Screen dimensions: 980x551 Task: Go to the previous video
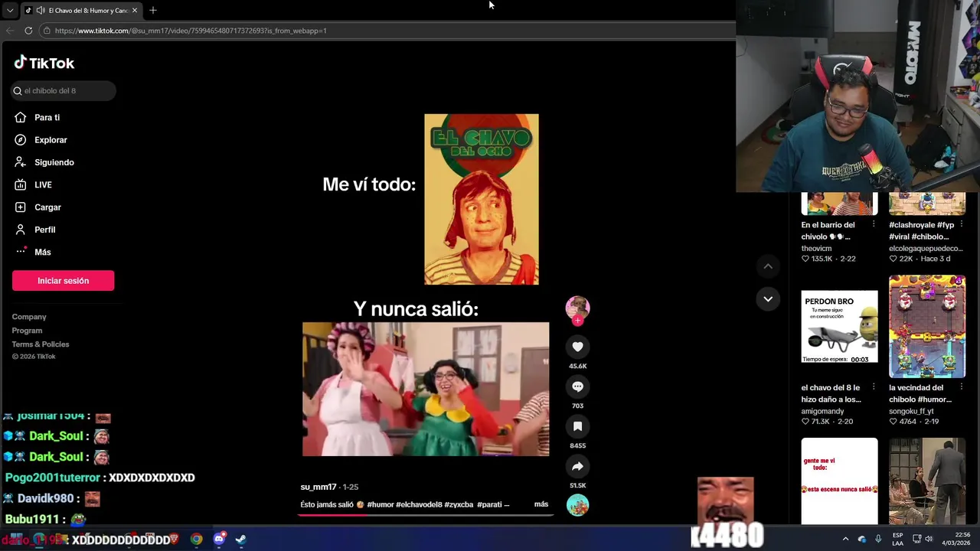click(x=768, y=266)
